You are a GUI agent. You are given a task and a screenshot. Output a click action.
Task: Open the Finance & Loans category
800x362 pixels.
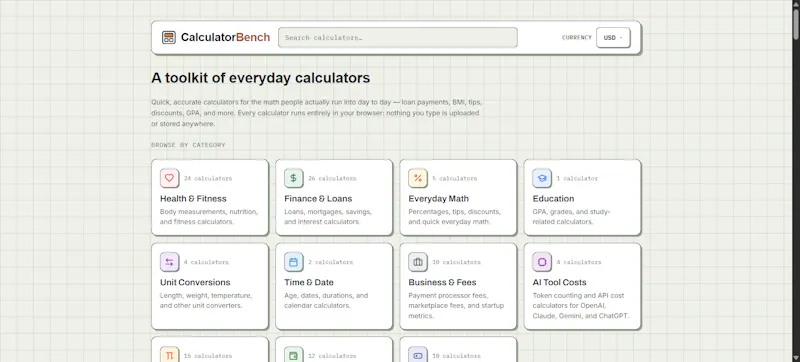click(334, 197)
